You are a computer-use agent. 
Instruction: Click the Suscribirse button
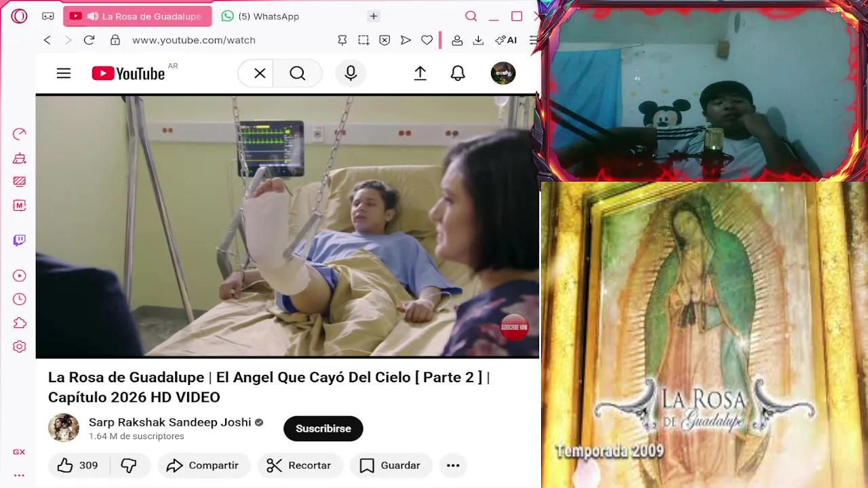323,428
